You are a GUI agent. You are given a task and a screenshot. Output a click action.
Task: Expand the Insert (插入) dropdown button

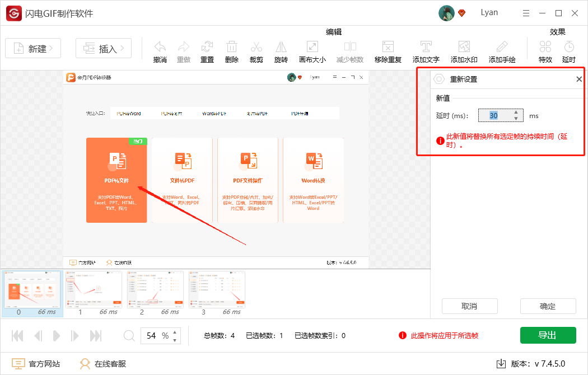pyautogui.click(x=104, y=48)
